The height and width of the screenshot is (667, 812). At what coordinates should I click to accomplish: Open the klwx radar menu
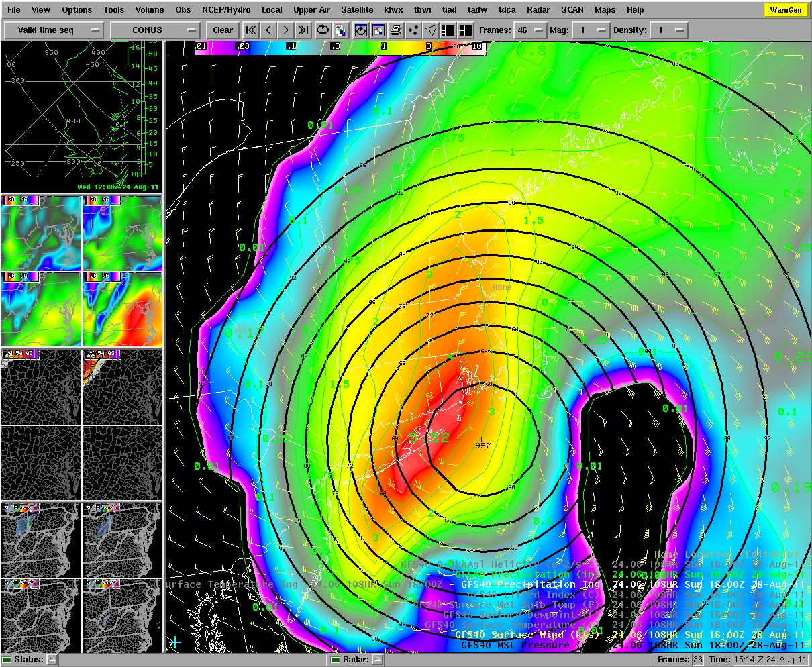[393, 10]
